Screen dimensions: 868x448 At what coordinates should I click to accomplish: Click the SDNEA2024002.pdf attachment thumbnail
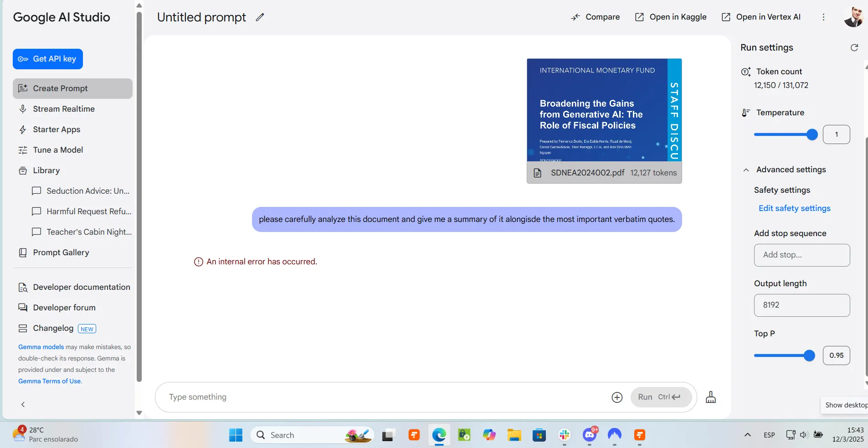click(x=604, y=121)
